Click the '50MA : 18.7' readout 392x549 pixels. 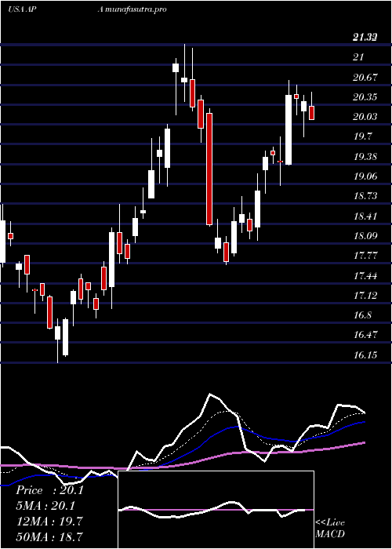(49, 537)
